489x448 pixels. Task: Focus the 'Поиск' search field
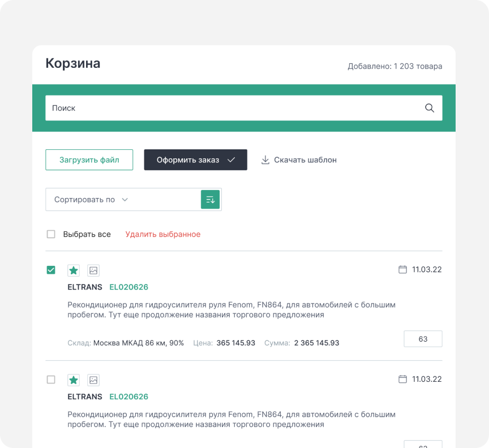click(x=232, y=108)
